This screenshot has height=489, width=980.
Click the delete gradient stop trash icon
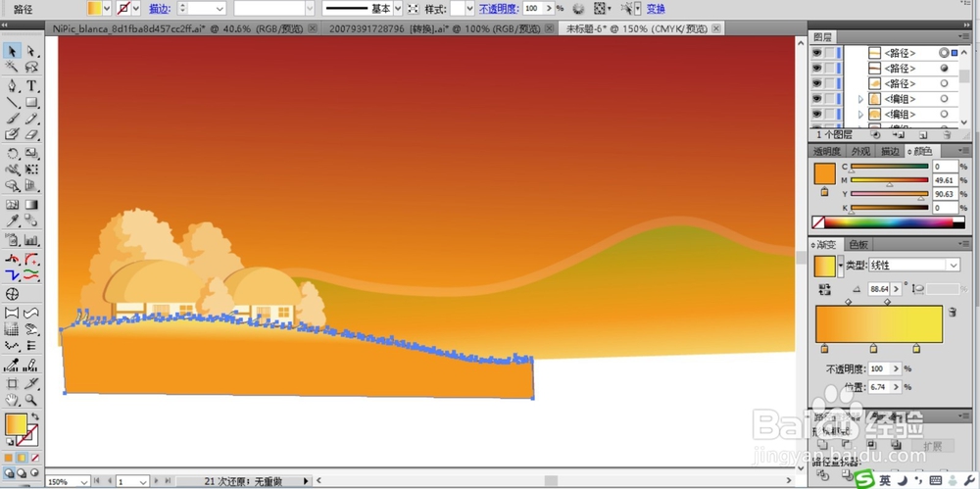click(952, 312)
